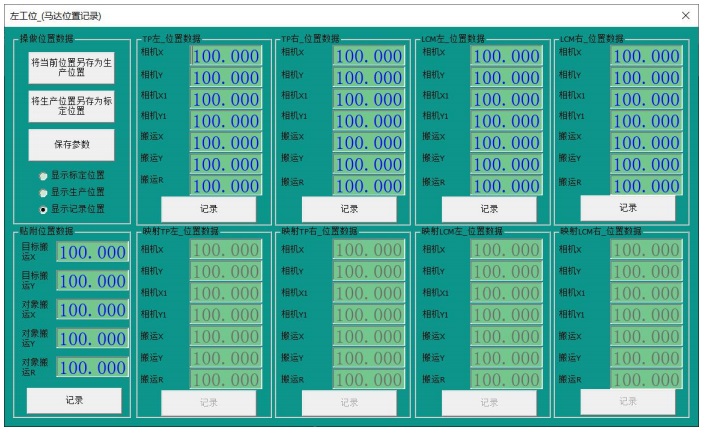Click 将当前位置另存为生产位置 button
Screen dimensions: 713x433
click(x=71, y=66)
